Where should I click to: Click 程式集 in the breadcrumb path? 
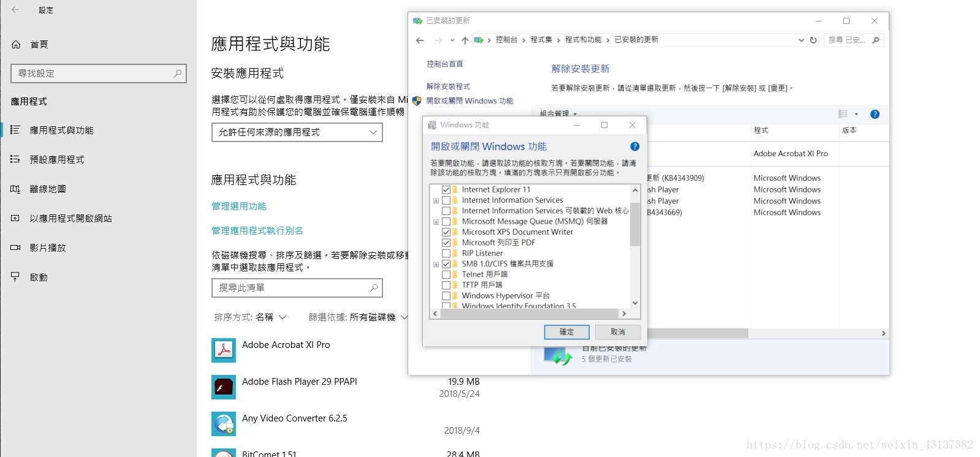[x=541, y=40]
